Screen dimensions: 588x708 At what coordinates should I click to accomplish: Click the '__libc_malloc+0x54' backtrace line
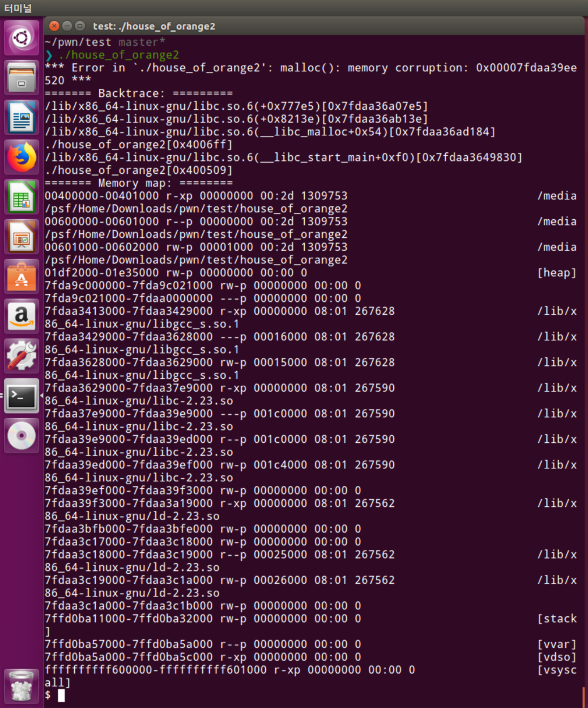coord(270,132)
